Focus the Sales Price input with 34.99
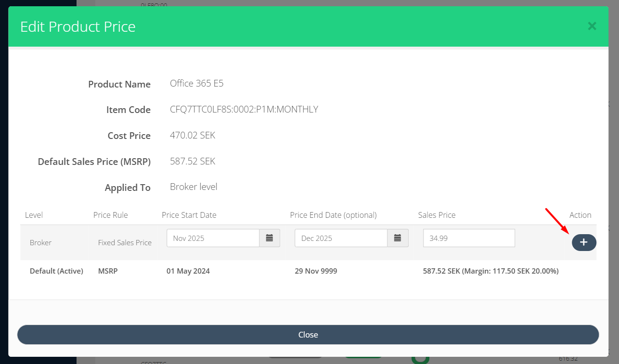This screenshot has height=364, width=619. click(x=469, y=238)
